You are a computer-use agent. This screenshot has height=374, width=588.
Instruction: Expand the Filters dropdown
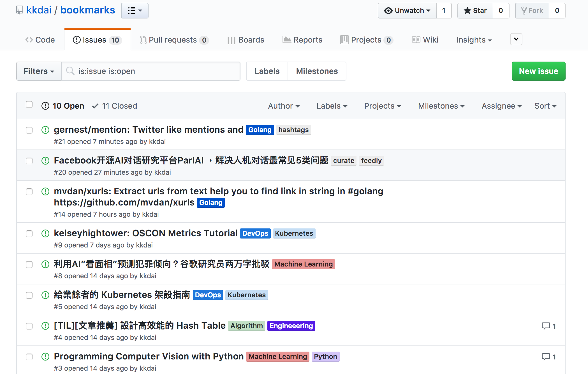coord(39,71)
